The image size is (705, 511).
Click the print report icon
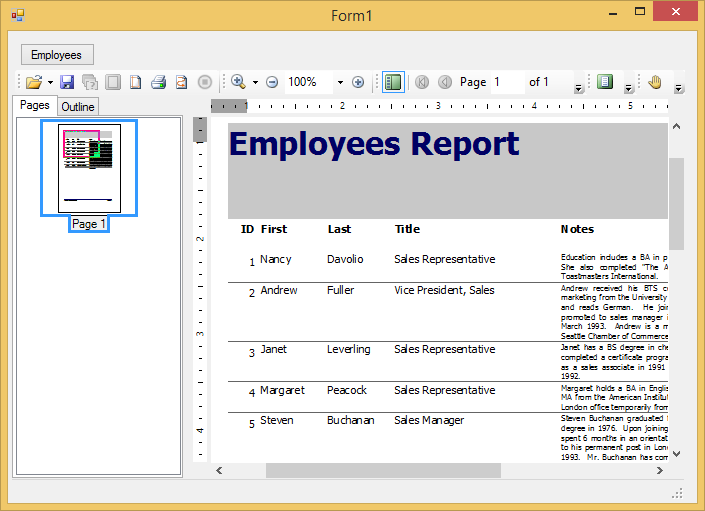point(158,82)
